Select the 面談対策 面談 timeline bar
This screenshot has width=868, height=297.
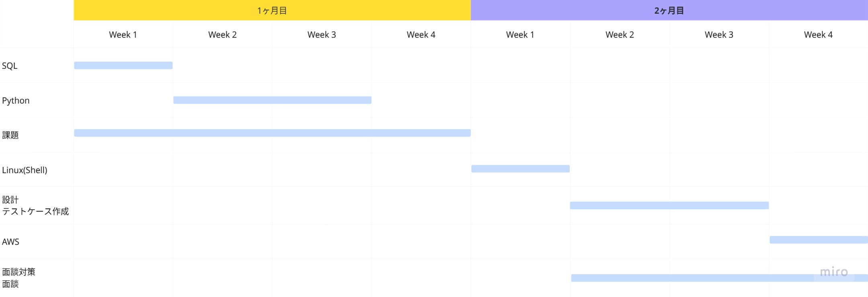point(719,278)
